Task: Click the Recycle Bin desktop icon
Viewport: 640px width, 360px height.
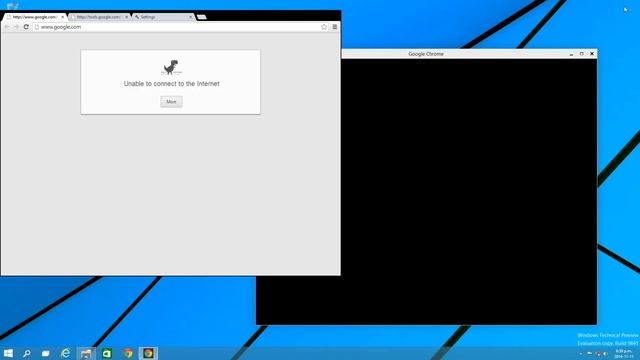Action: (13, 6)
